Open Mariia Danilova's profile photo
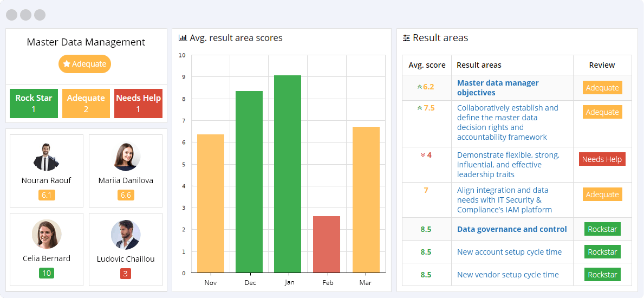Viewport: 644px width, 298px height. pyautogui.click(x=126, y=157)
